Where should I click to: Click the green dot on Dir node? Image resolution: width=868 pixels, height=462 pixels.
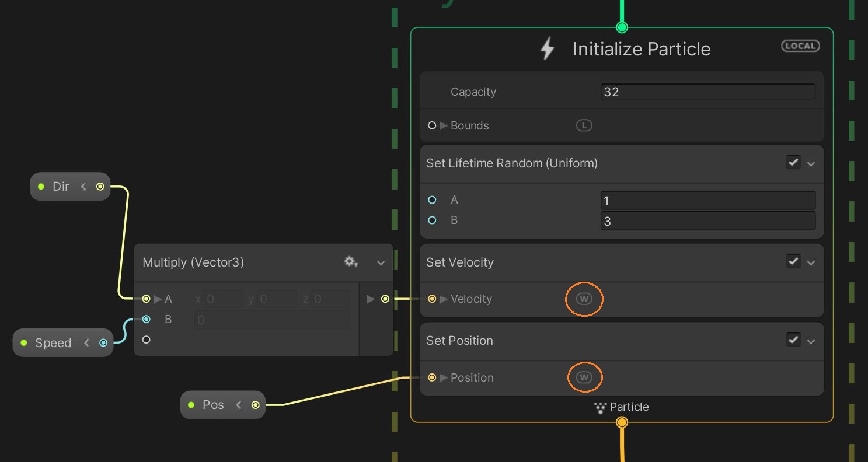(41, 187)
